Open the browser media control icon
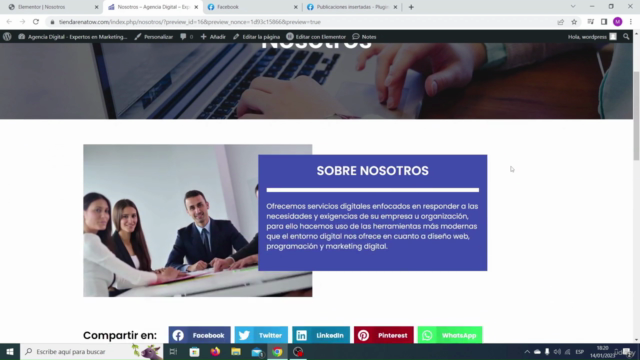 pyautogui.click(x=591, y=22)
